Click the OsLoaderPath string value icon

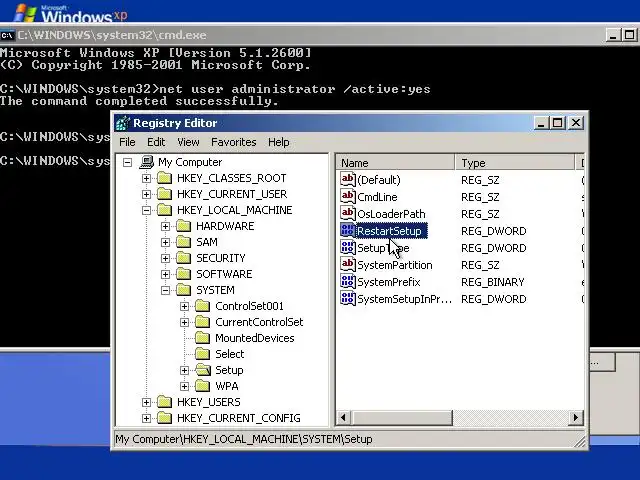click(x=348, y=213)
